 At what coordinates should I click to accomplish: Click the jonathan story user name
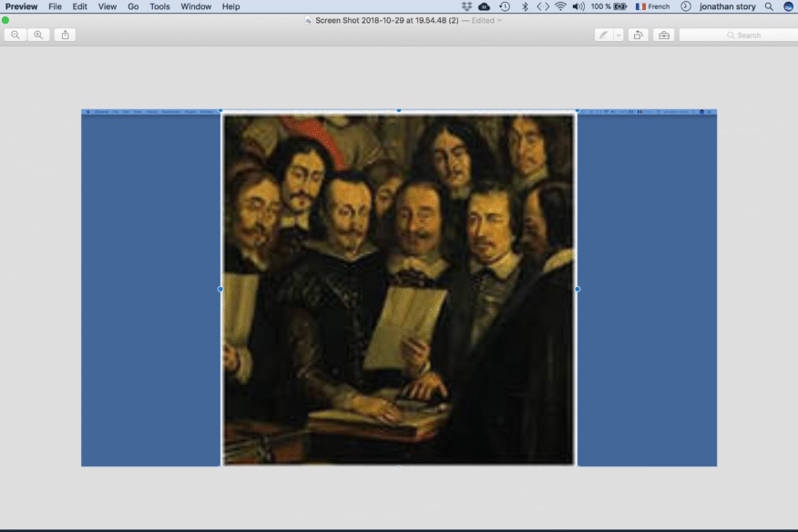click(727, 6)
